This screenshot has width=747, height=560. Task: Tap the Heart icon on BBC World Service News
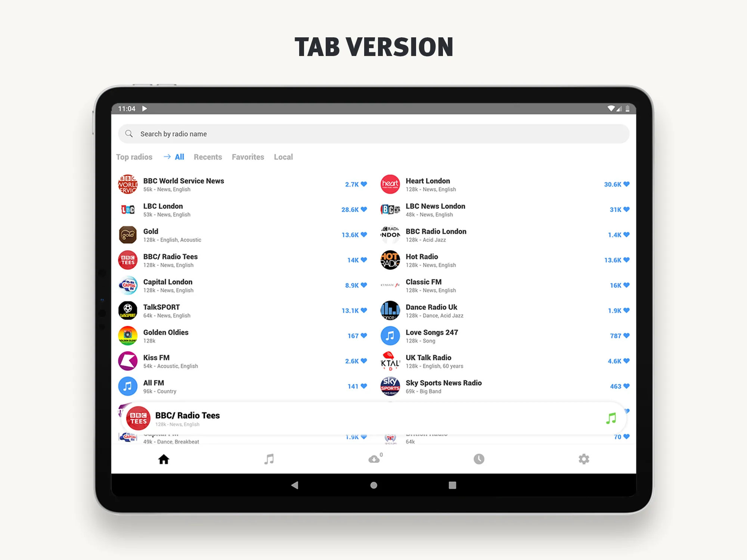point(365,184)
